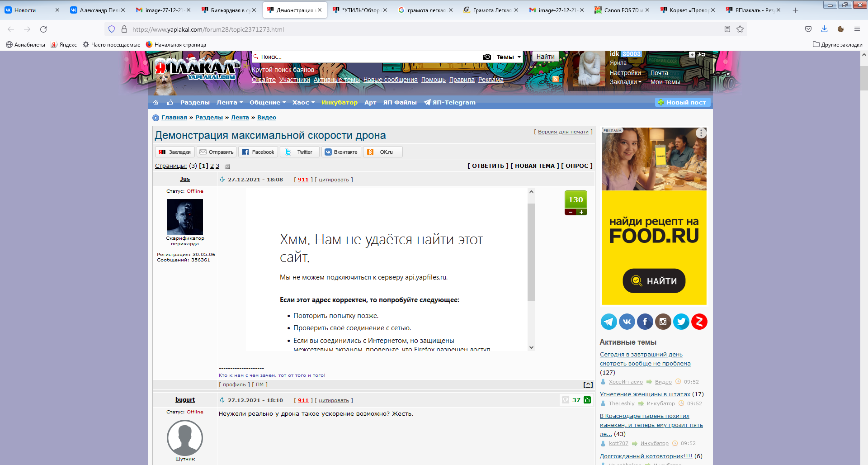Image resolution: width=868 pixels, height=465 pixels.
Task: Expand the Лента menu
Action: coord(230,103)
